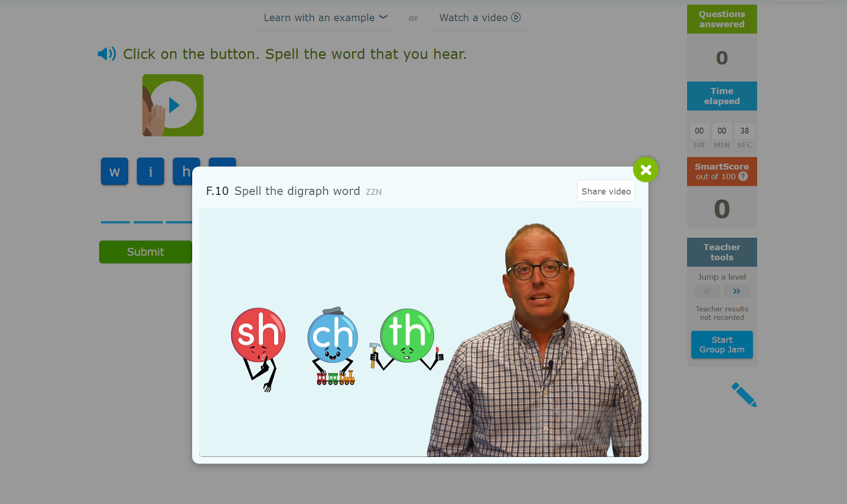Start a Group Jam session
The image size is (847, 504).
point(722,345)
